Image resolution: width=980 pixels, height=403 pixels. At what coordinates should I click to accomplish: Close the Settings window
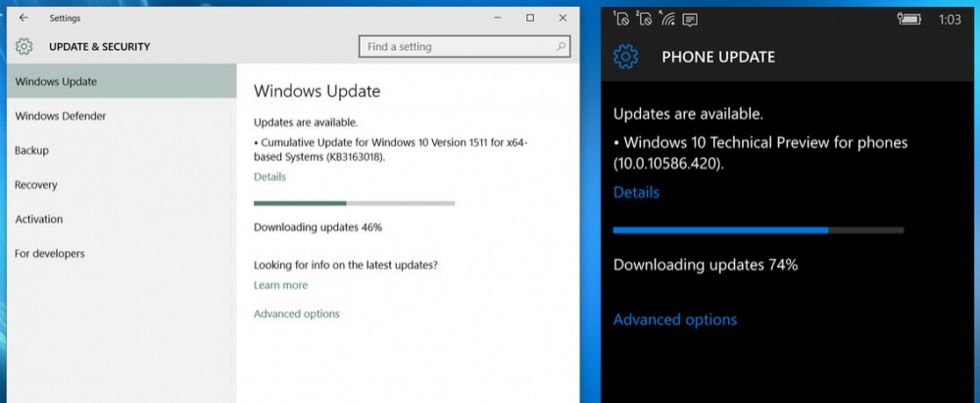[563, 19]
